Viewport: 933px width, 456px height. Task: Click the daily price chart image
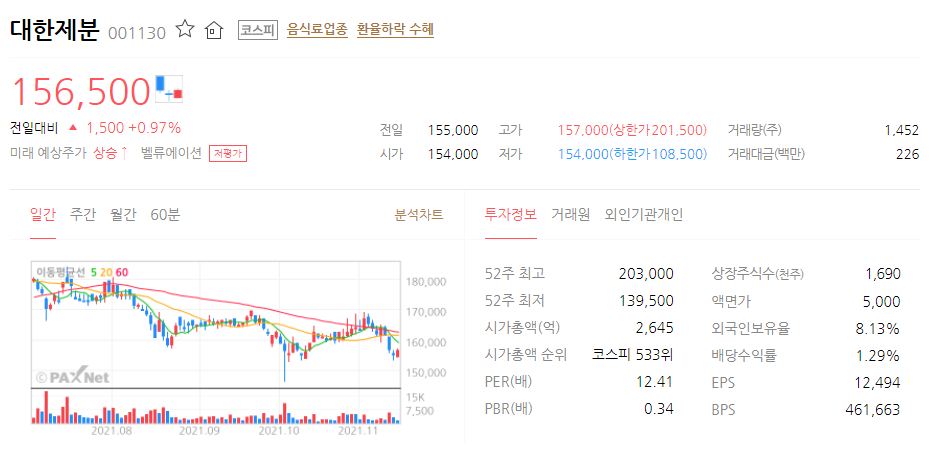click(x=215, y=324)
